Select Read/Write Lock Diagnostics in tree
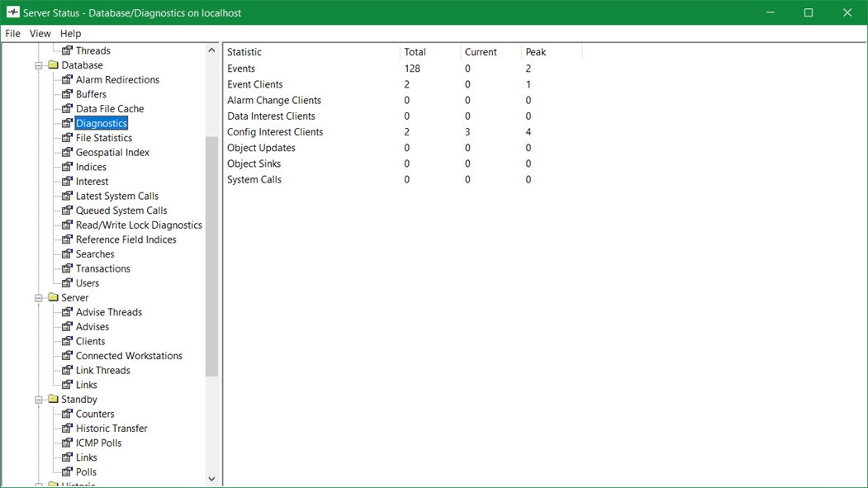The width and height of the screenshot is (868, 488). coord(139,225)
